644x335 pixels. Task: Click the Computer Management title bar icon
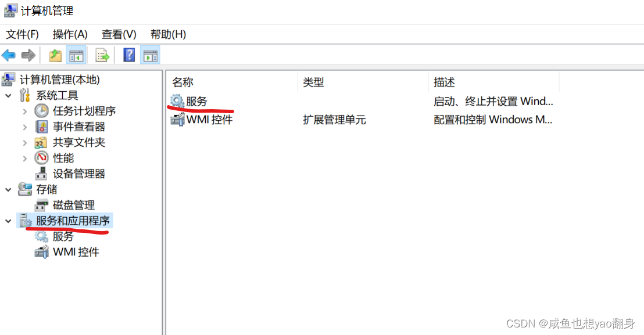(x=10, y=10)
